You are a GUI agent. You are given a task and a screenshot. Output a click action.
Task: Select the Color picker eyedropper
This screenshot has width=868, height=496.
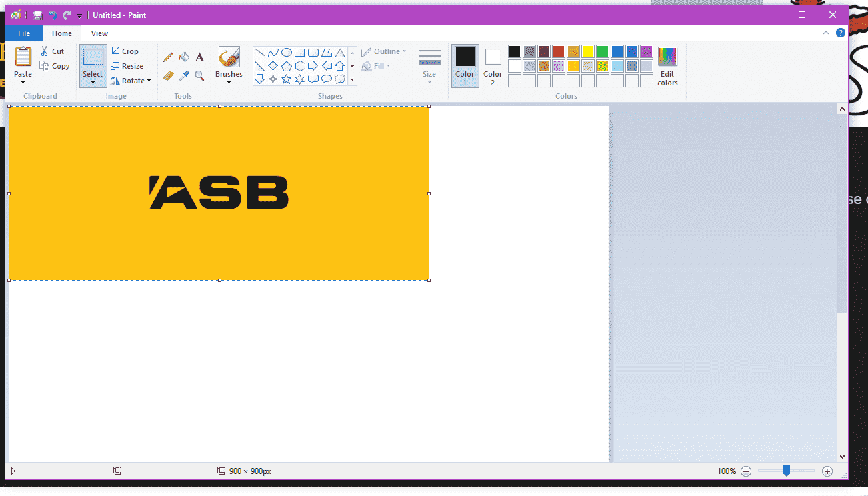pyautogui.click(x=184, y=76)
